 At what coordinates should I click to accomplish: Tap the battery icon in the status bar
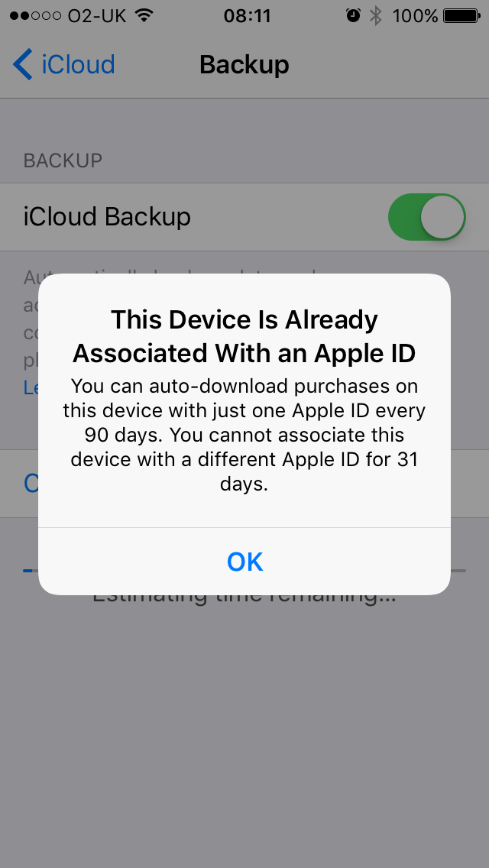click(461, 15)
